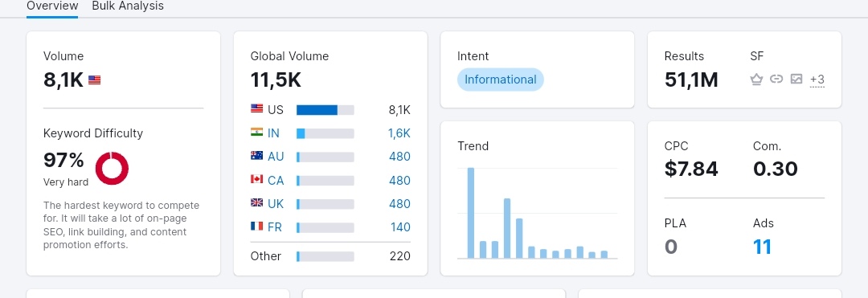Open the FR volume 140 link
The image size is (868, 298).
coord(400,227)
